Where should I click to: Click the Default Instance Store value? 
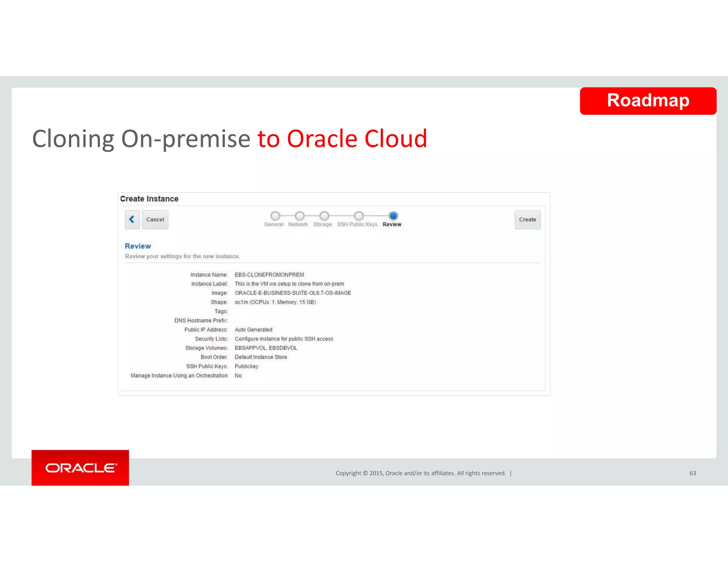click(x=261, y=357)
